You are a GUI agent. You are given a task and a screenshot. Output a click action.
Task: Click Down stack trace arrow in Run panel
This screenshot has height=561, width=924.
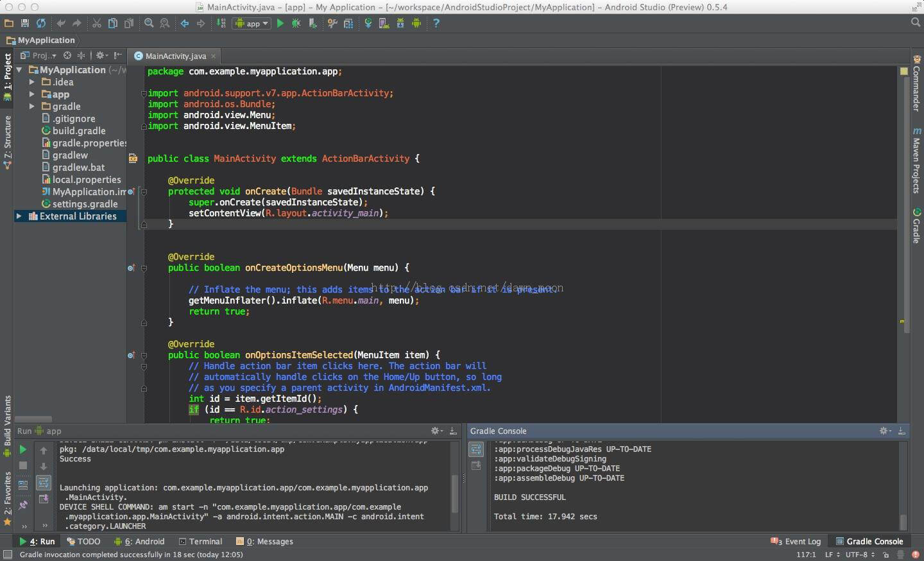(x=44, y=467)
